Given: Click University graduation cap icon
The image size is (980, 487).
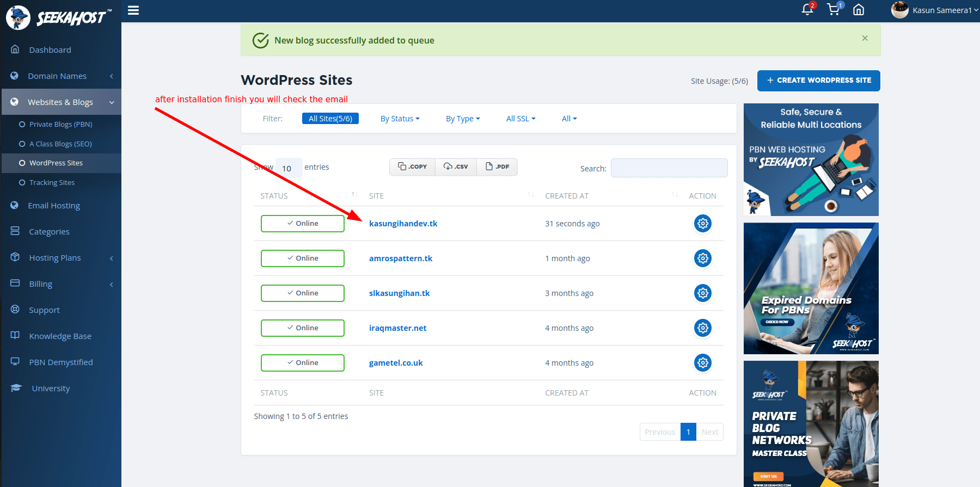Looking at the screenshot, I should pos(16,388).
